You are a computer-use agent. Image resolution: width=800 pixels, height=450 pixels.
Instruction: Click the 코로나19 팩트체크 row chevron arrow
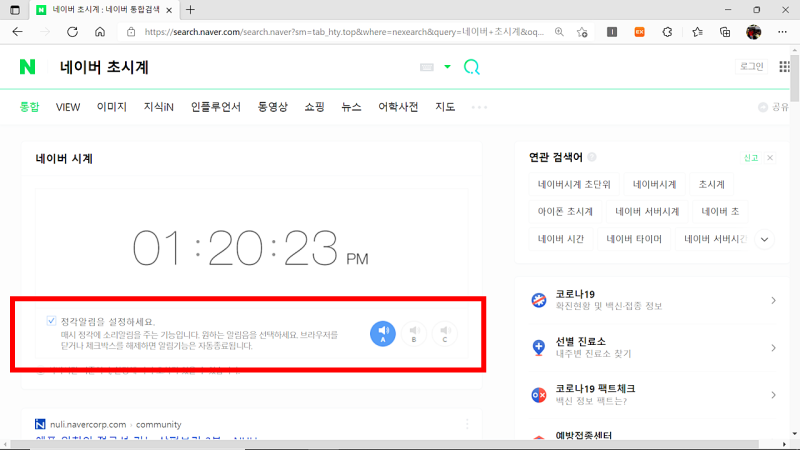pos(773,395)
